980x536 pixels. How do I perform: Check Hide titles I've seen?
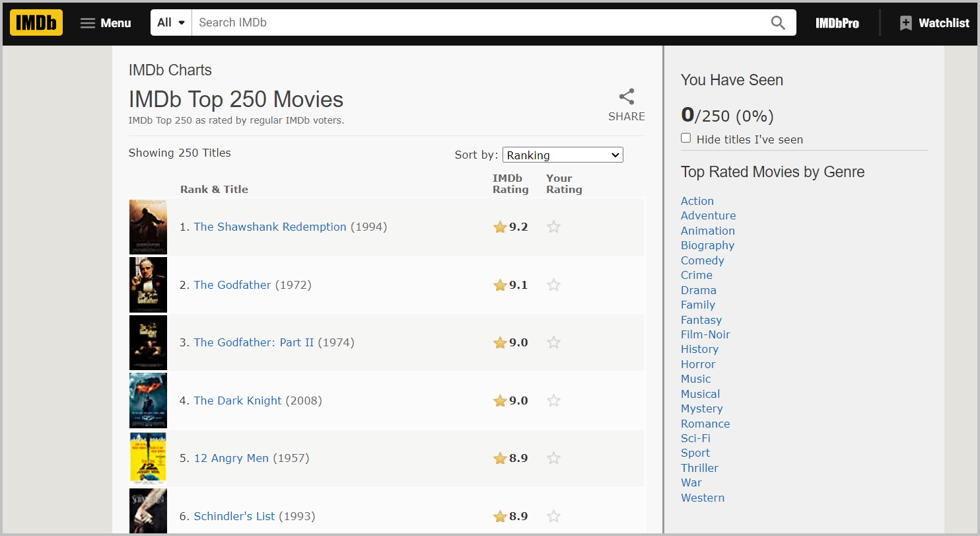click(x=686, y=138)
